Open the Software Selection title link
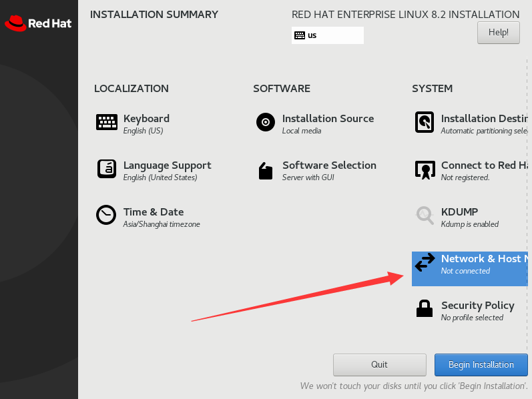Image resolution: width=532 pixels, height=399 pixels. tap(330, 165)
